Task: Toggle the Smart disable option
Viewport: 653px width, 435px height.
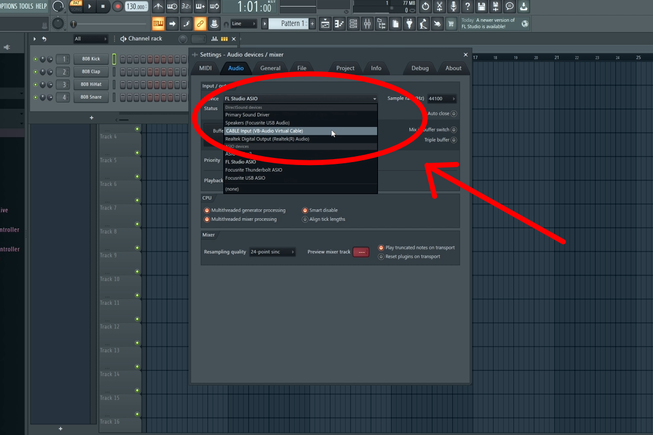Action: coord(320,210)
